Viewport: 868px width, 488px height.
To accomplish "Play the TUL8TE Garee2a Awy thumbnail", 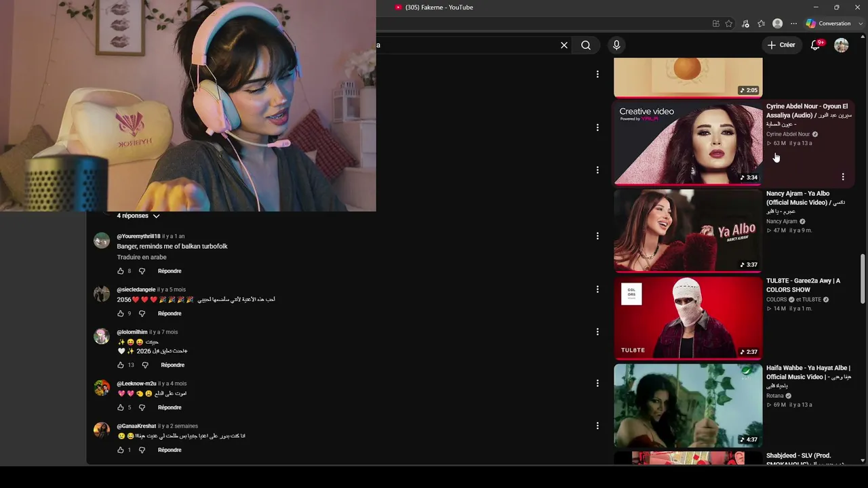I will point(688,319).
